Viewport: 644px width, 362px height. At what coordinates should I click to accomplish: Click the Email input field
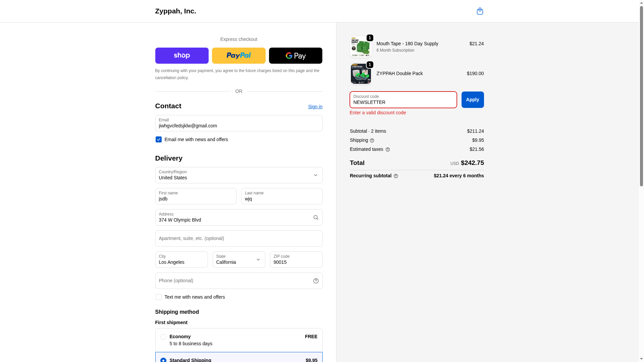[x=239, y=123]
